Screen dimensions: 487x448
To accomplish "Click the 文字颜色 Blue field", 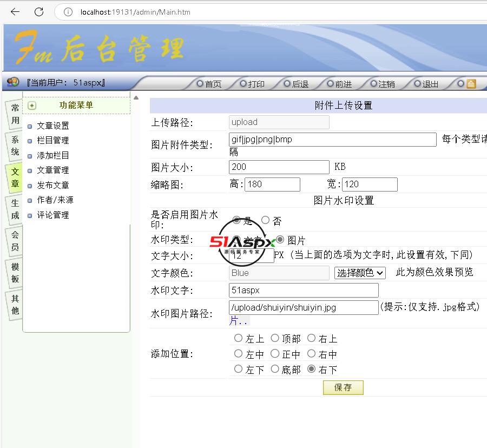I will (279, 273).
